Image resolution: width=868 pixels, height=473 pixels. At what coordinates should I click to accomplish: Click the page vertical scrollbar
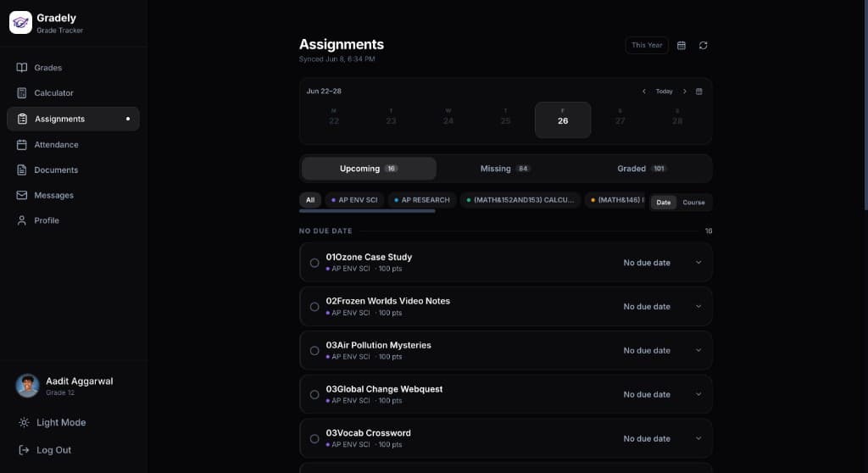coord(865,105)
